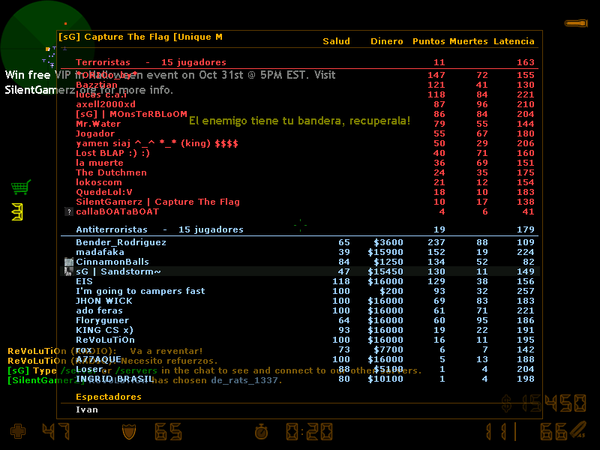The image size is (600, 450).
Task: Click the Antiterroristas team score 19
Action: 439,229
